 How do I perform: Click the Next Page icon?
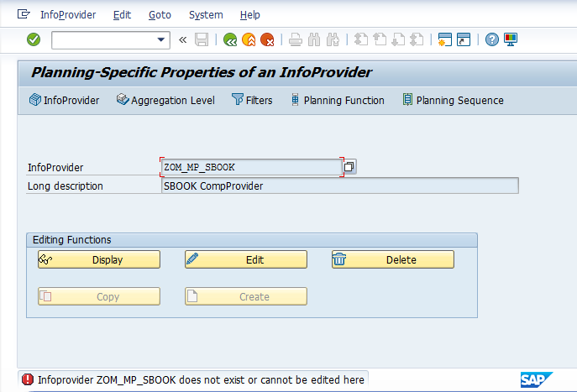tap(398, 39)
